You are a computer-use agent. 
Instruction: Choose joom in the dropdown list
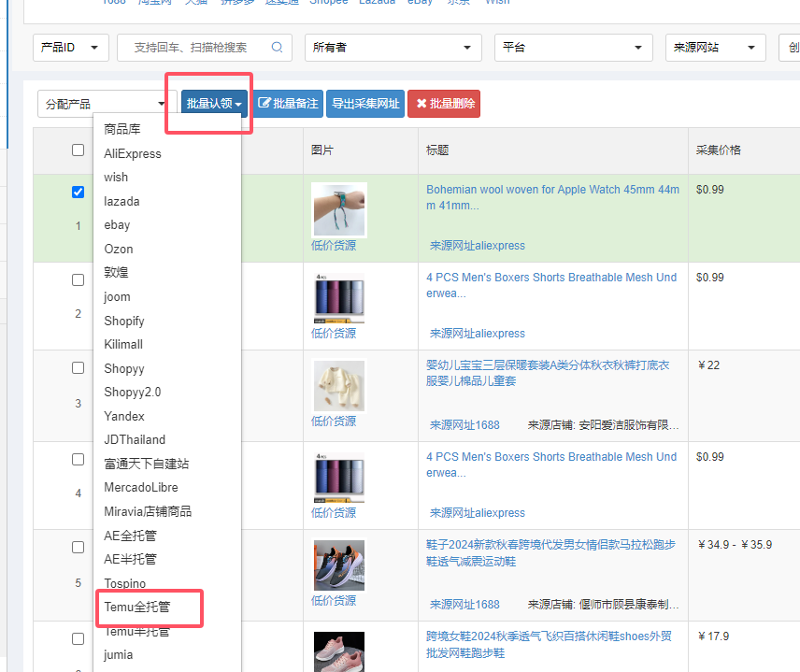point(118,297)
